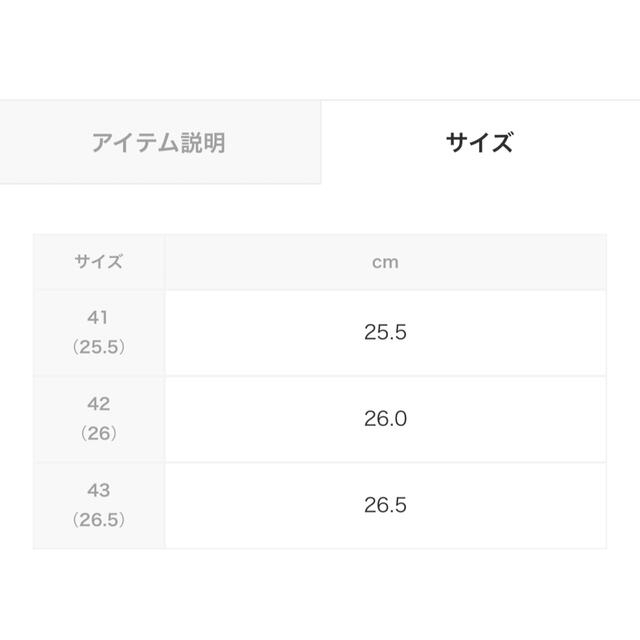Switch to the アイテム説明 tab
The width and height of the screenshot is (640, 640).
point(159,142)
